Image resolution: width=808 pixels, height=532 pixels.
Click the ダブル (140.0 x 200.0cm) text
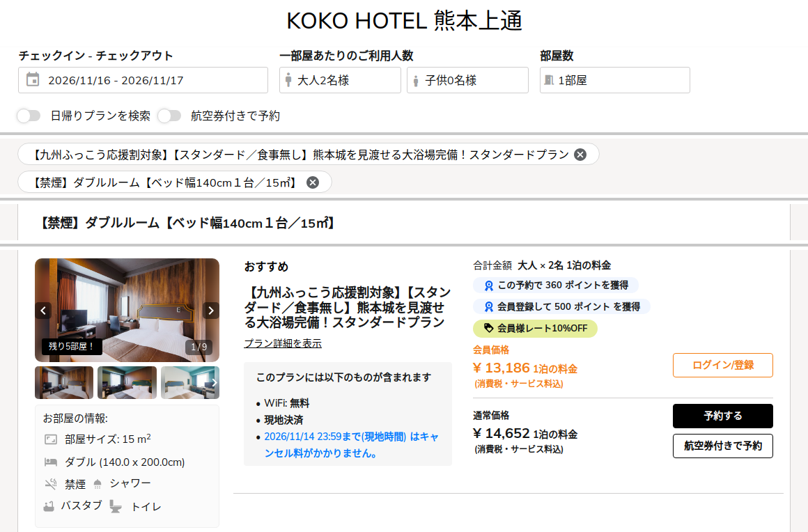point(125,462)
